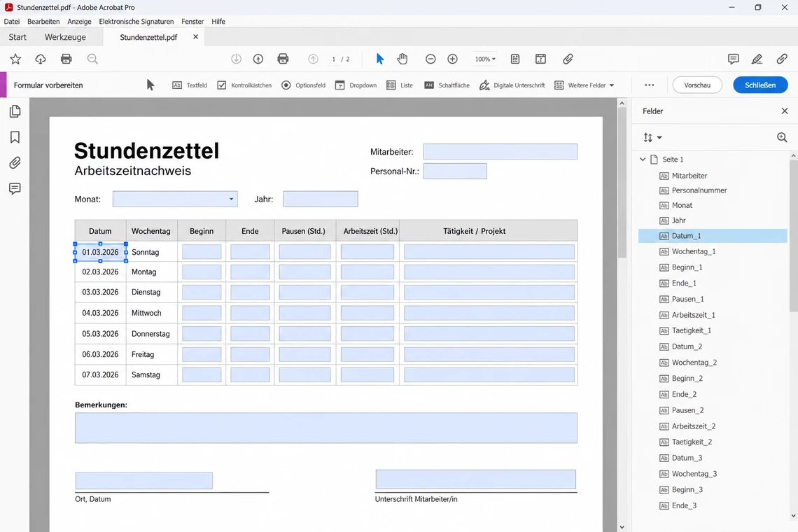Viewport: 798px width, 532px height.
Task: Add a Kontrollkästchen checkbox field
Action: click(244, 85)
